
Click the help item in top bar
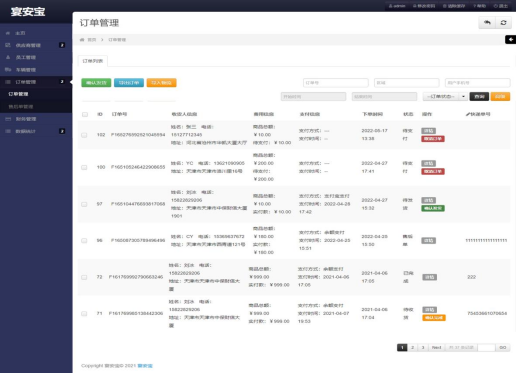coord(479,6)
